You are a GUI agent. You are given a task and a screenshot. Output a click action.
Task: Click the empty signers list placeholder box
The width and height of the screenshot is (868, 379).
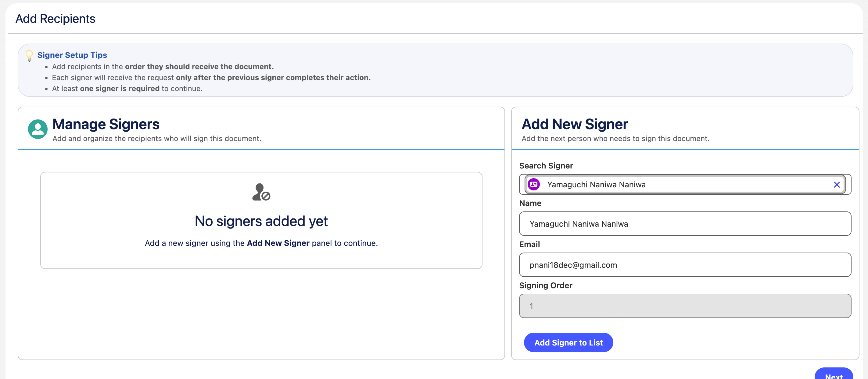pyautogui.click(x=261, y=221)
